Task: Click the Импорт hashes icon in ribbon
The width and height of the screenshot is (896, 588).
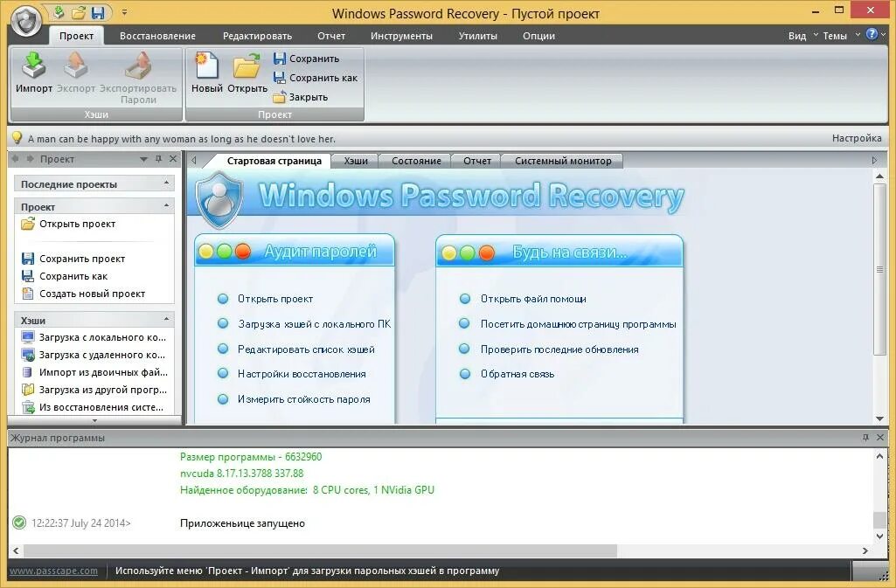Action: coord(34,72)
